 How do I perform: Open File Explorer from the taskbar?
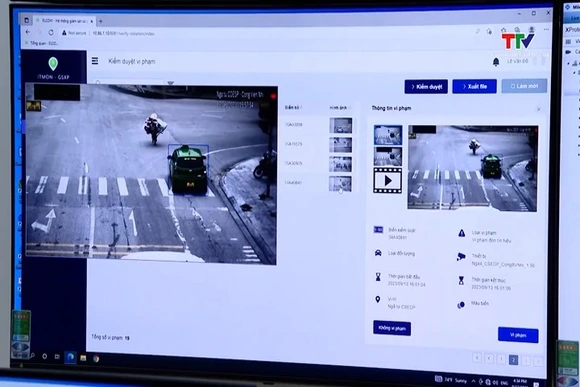83,358
